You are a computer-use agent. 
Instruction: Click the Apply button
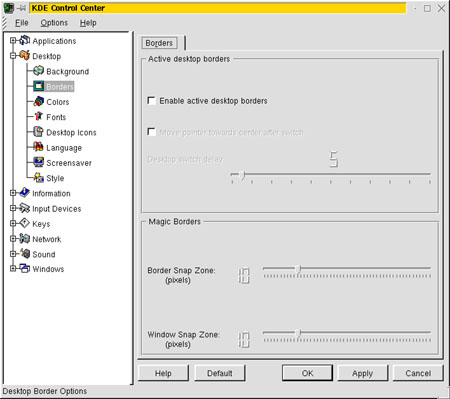point(362,373)
